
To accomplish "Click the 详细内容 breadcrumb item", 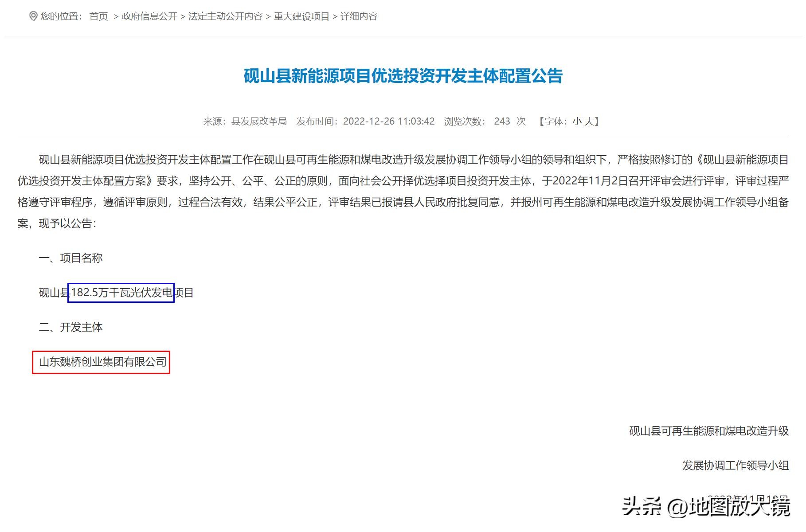I will (x=359, y=16).
